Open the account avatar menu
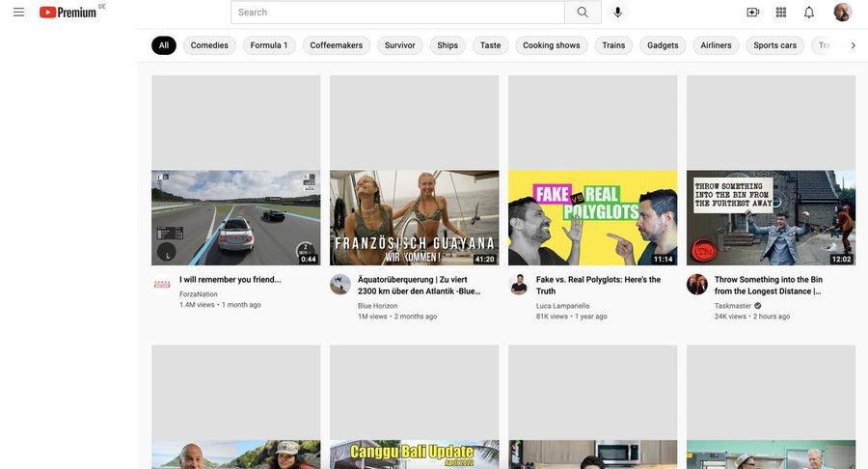868x469 pixels. point(843,13)
